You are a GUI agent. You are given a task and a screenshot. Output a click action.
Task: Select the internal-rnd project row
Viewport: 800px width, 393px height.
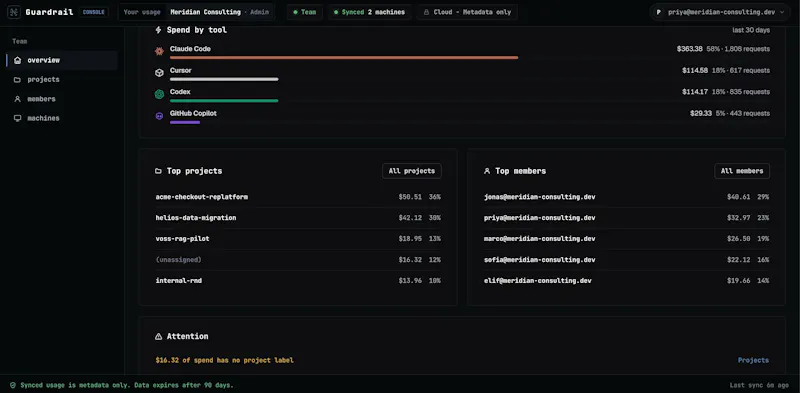tap(298, 281)
